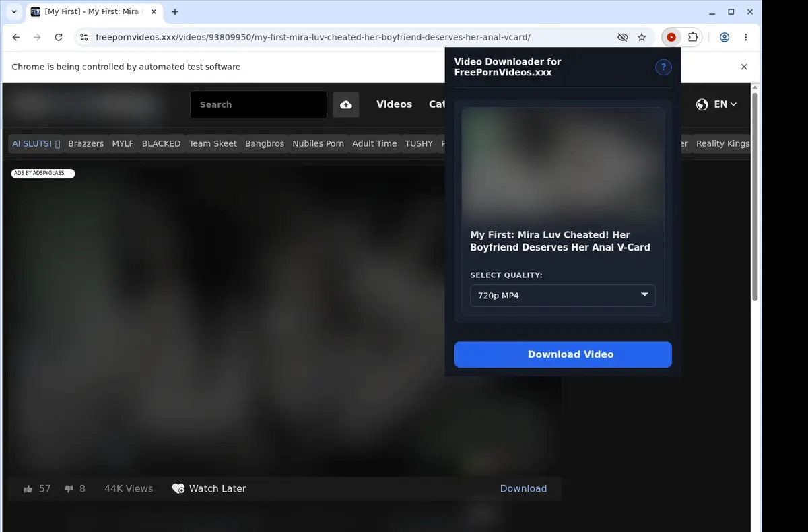Open the Extensions puzzle menu
Screen dimensions: 808x532
pos(692,38)
